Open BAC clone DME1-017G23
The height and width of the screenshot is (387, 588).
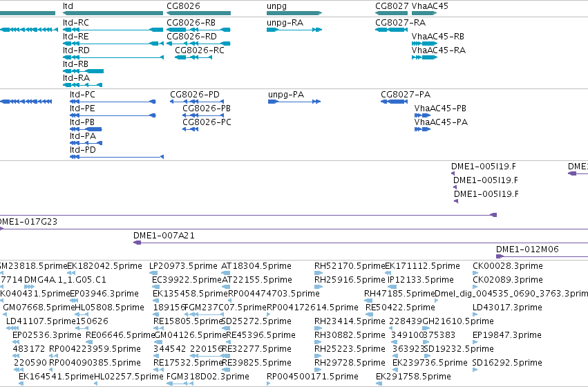point(28,222)
